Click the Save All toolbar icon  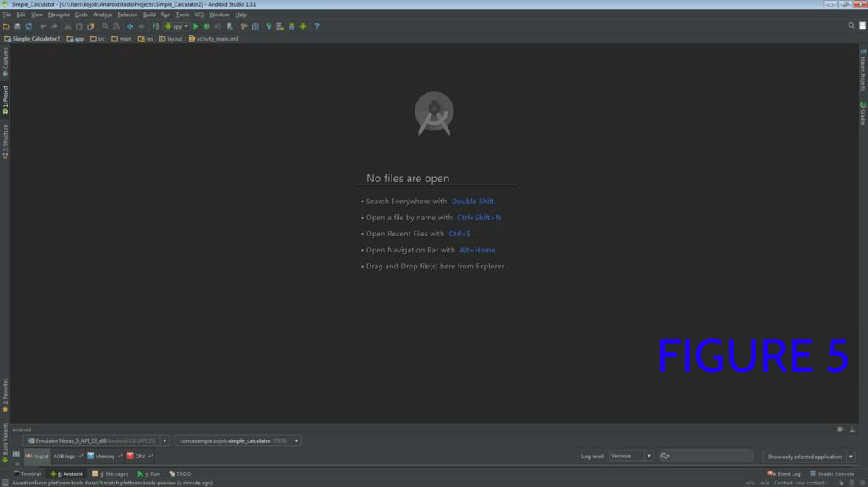pos(17,26)
